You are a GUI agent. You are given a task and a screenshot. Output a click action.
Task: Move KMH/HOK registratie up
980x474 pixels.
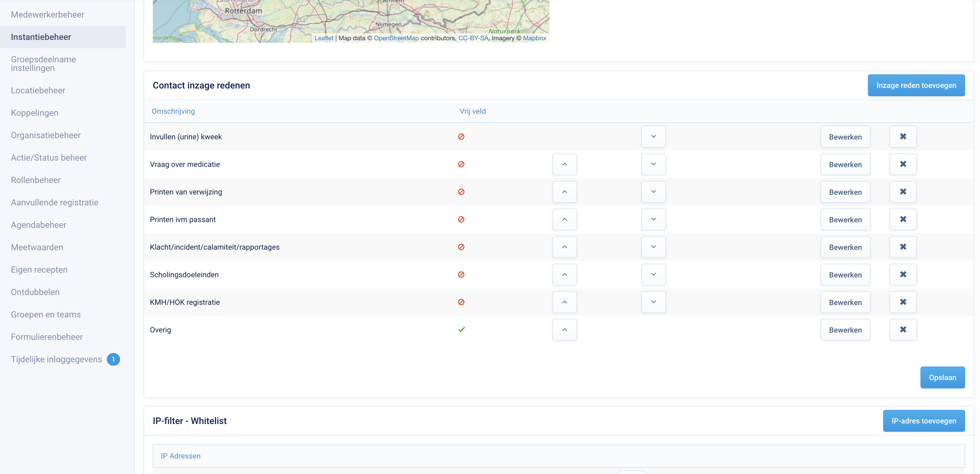tap(565, 302)
